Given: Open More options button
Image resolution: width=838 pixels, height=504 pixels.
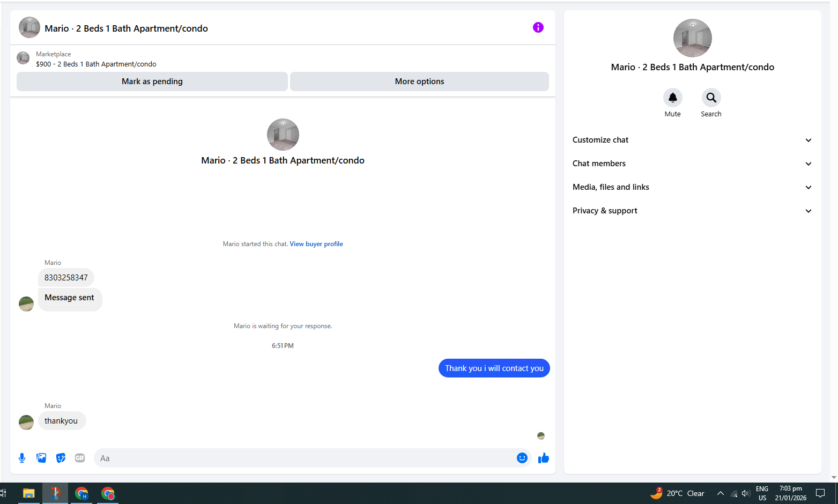Looking at the screenshot, I should (419, 81).
